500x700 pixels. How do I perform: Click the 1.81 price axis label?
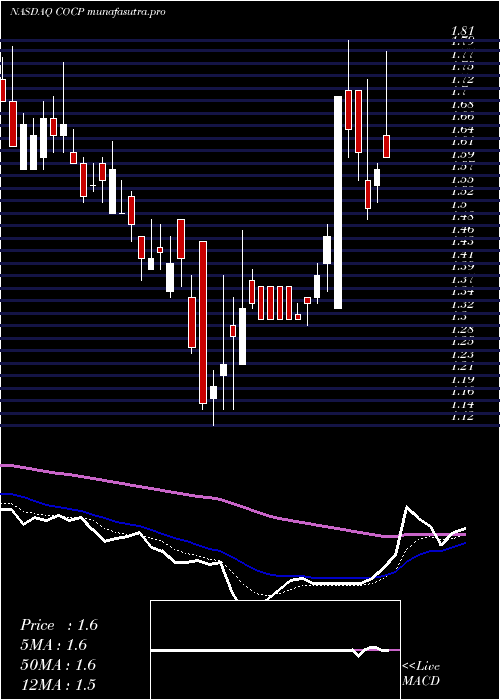462,31
